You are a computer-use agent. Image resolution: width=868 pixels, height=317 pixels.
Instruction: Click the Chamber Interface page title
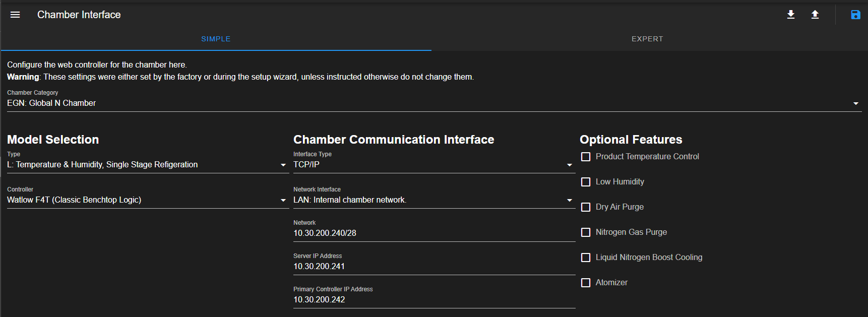79,15
